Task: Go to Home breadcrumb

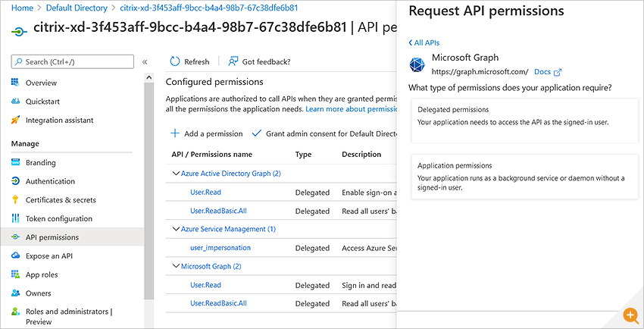Action: tap(22, 8)
